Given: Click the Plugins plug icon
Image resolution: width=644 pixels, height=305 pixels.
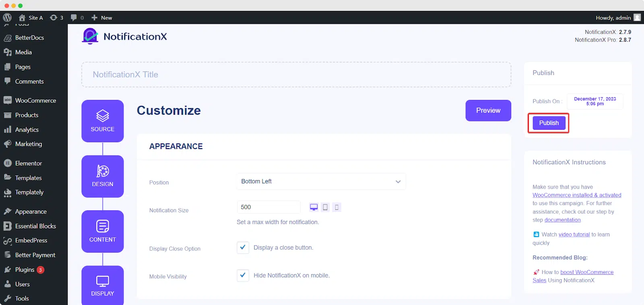Looking at the screenshot, I should [x=7, y=270].
